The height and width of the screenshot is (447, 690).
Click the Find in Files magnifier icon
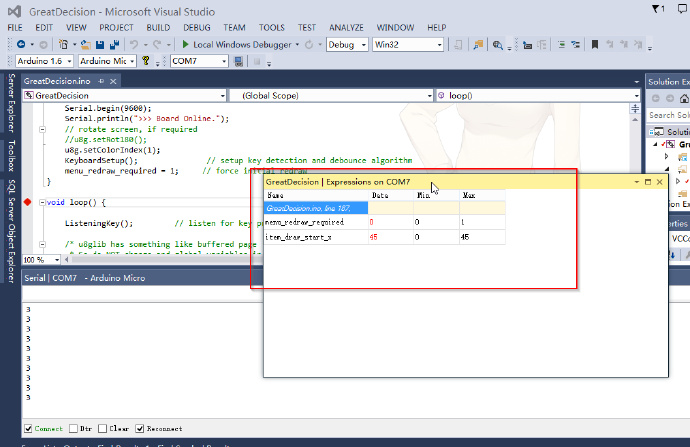[497, 45]
